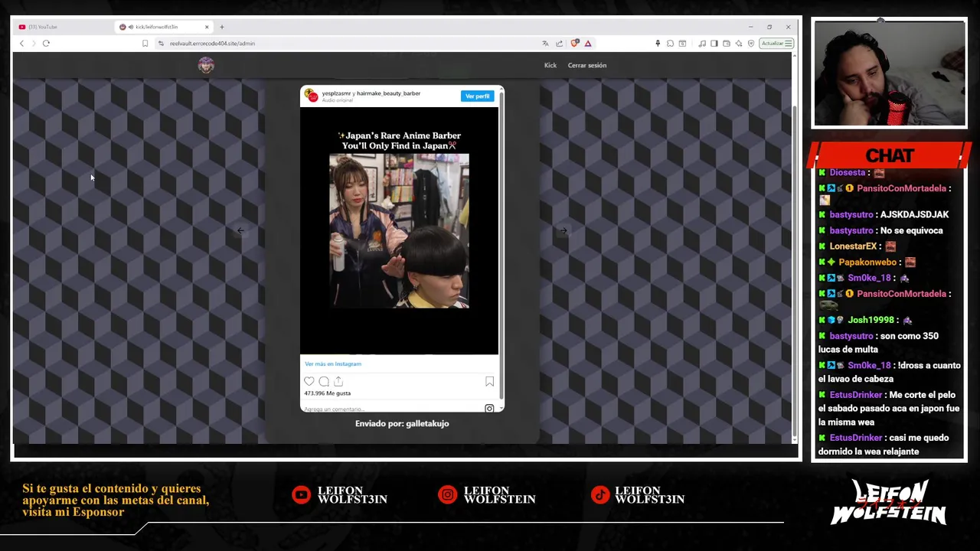Click the yesplzasmr profile picture in embed
Screen dimensions: 980x551
coord(311,96)
